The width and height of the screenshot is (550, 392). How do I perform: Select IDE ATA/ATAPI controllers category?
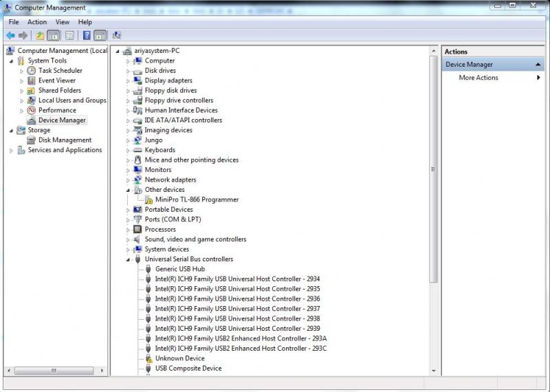click(x=183, y=120)
